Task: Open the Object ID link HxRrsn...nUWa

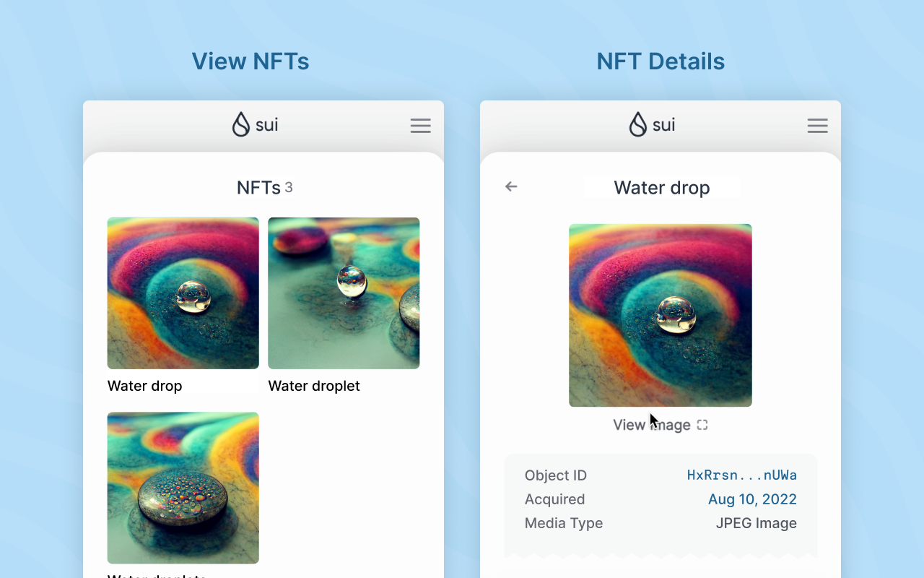Action: pyautogui.click(x=742, y=475)
